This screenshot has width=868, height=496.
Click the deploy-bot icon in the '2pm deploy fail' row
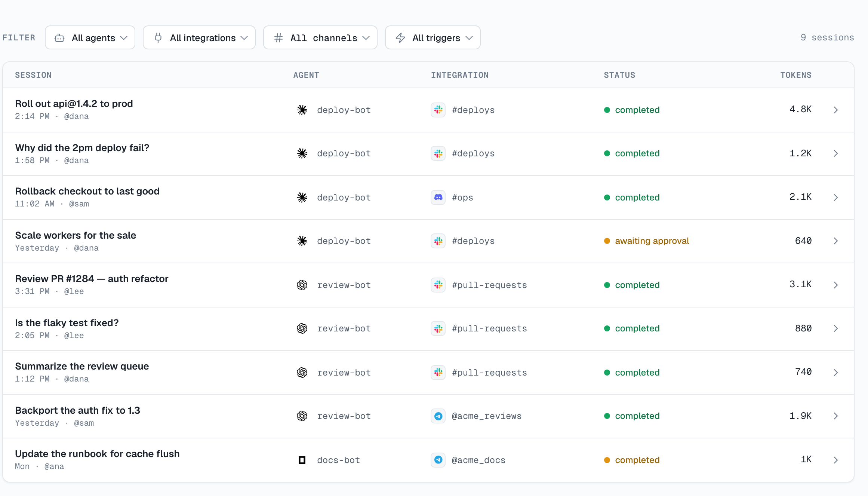[x=302, y=153]
